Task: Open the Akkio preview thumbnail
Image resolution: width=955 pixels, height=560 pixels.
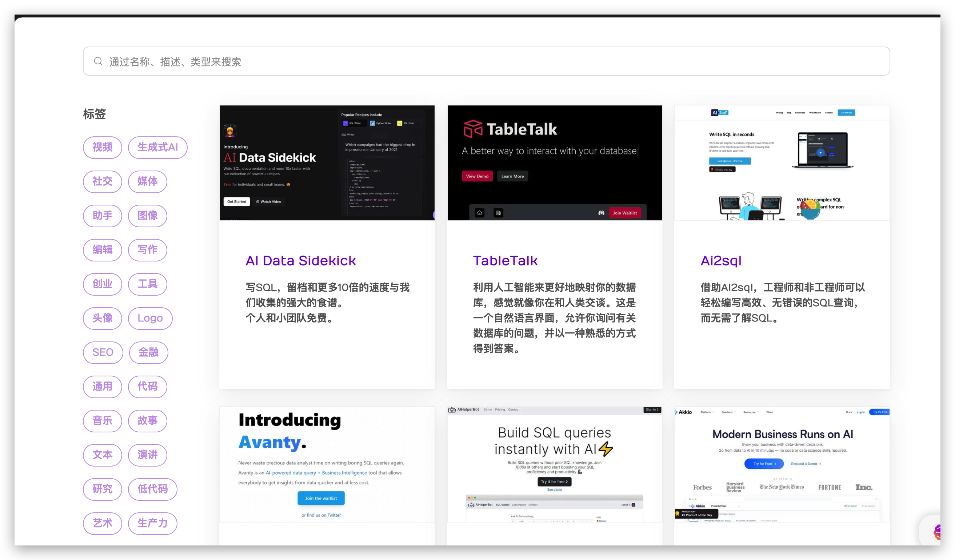Action: 782,464
